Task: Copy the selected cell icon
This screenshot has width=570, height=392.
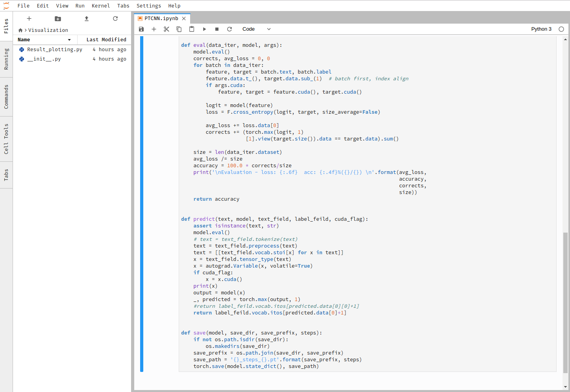Action: 179,29
